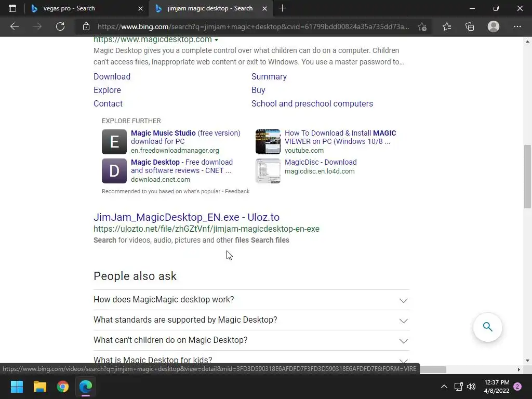Open School and preschool computers link
Viewport: 532px width, 399px height.
click(312, 104)
